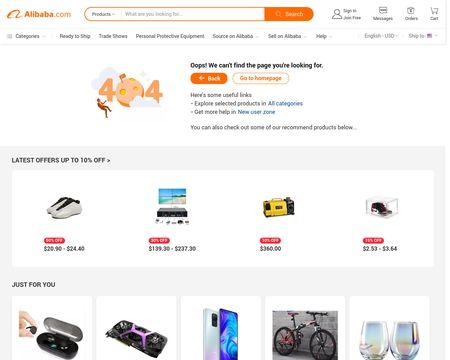The image size is (450, 360).
Task: Open the shopping Cart icon
Action: pyautogui.click(x=434, y=10)
